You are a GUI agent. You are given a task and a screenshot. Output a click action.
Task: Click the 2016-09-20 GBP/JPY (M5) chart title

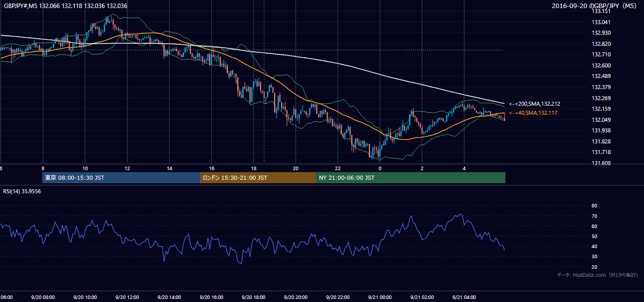[x=595, y=6]
